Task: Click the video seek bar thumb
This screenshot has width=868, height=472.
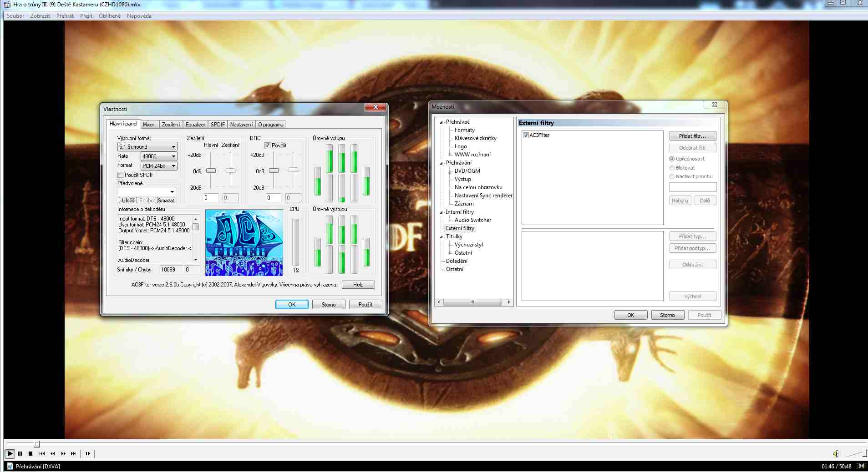Action: coord(37,444)
